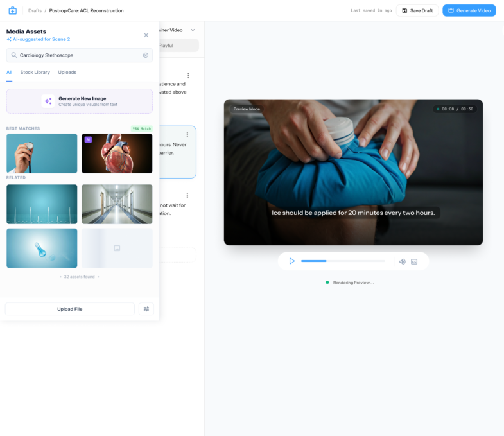This screenshot has height=436, width=504.
Task: Click the Save Draft button
Action: click(x=417, y=10)
